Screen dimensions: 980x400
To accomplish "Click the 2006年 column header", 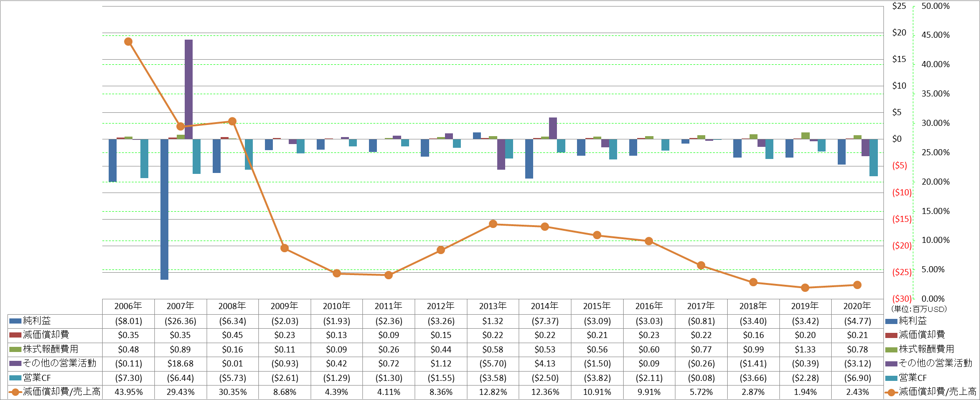I will (128, 306).
